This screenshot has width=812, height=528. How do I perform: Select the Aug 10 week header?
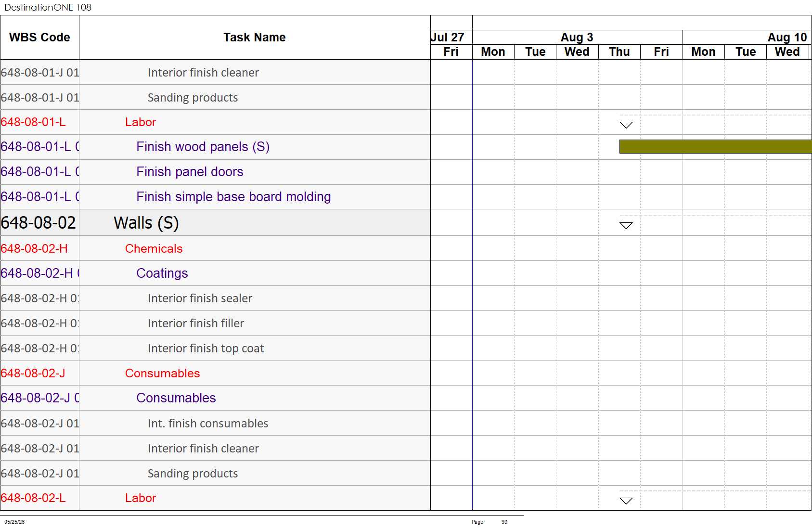click(747, 38)
